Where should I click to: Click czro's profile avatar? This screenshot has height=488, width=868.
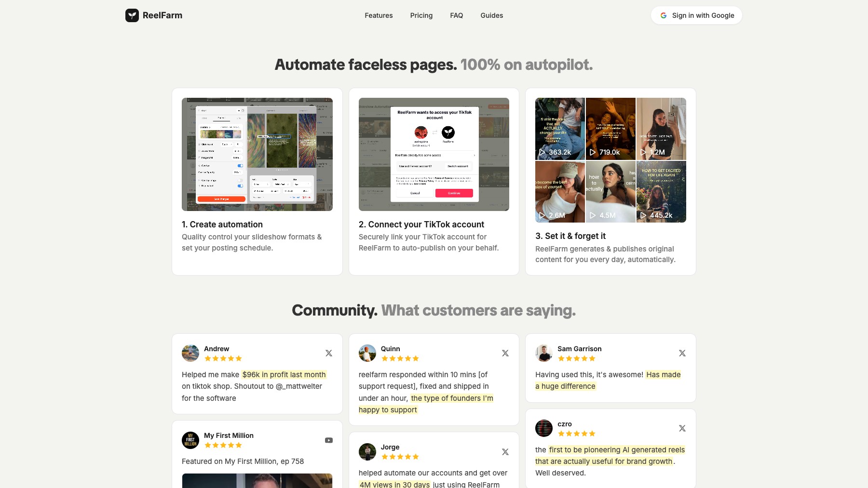coord(544,428)
